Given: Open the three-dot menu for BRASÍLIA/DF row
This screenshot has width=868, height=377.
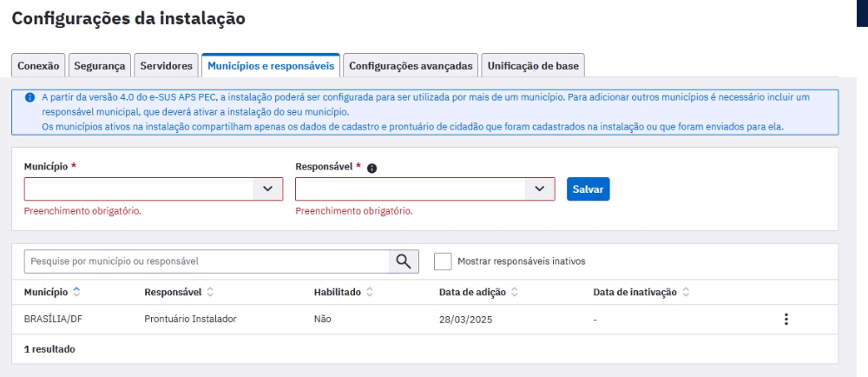Looking at the screenshot, I should click(x=786, y=320).
